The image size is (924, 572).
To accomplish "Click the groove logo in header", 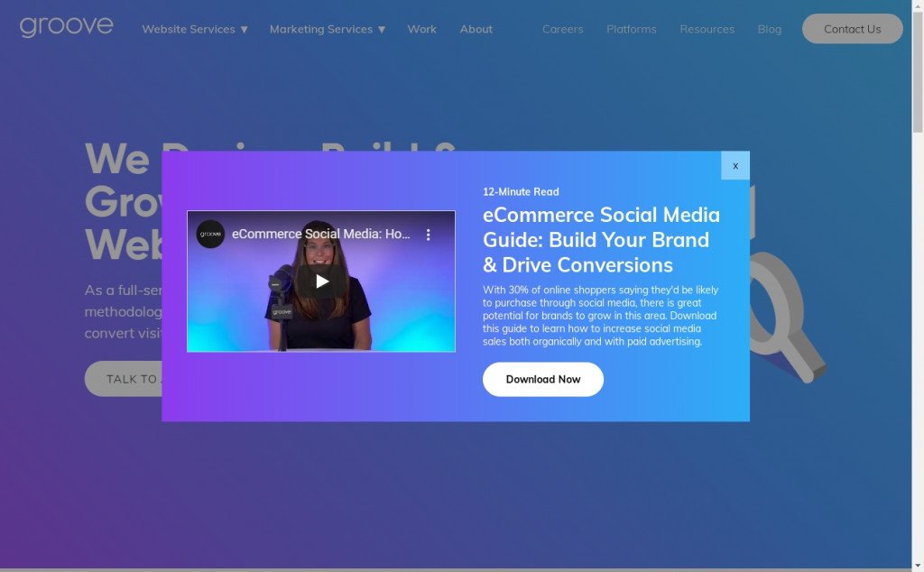I will pyautogui.click(x=66, y=26).
